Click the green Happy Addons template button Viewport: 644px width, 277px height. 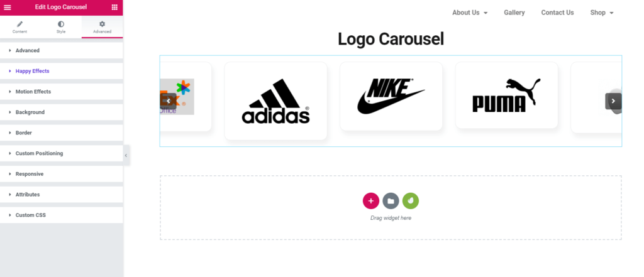(411, 201)
